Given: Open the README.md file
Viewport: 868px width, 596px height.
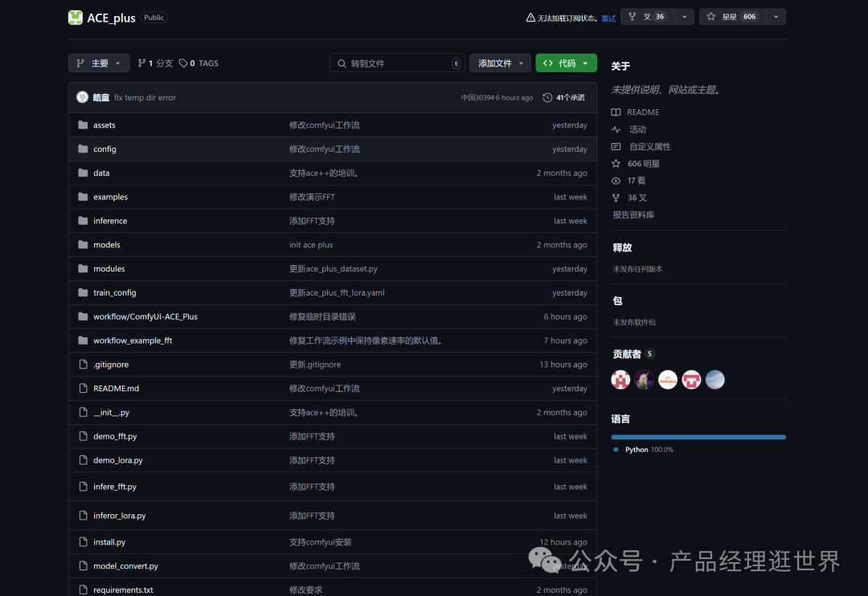Looking at the screenshot, I should coord(116,389).
